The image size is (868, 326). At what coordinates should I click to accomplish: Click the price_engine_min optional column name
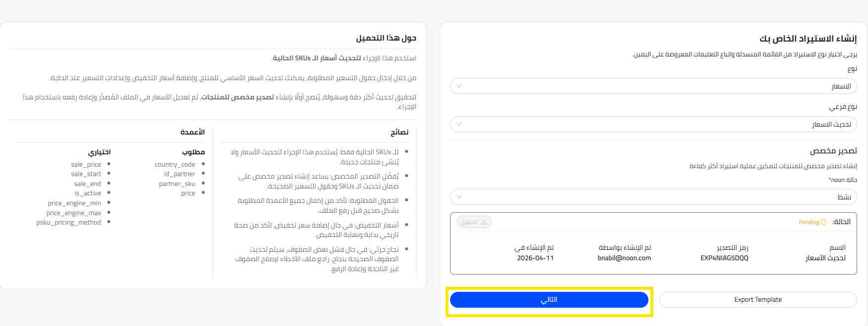(74, 203)
